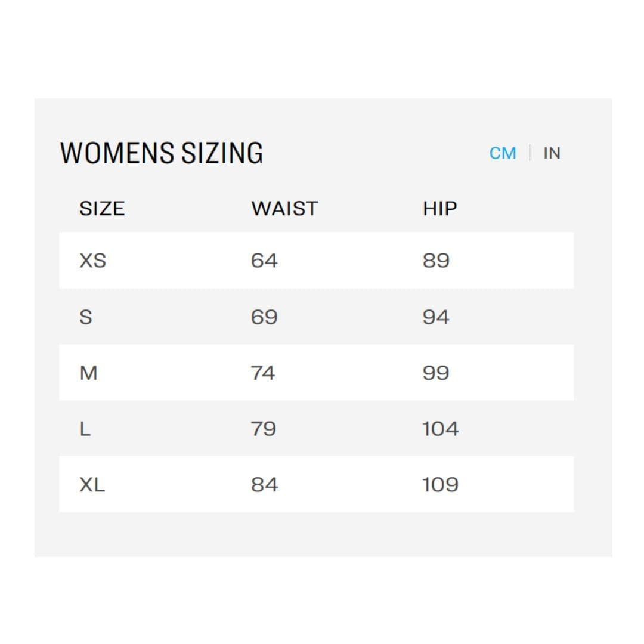Screen dimensions: 644x644
Task: Select the HIP column header
Action: (440, 209)
